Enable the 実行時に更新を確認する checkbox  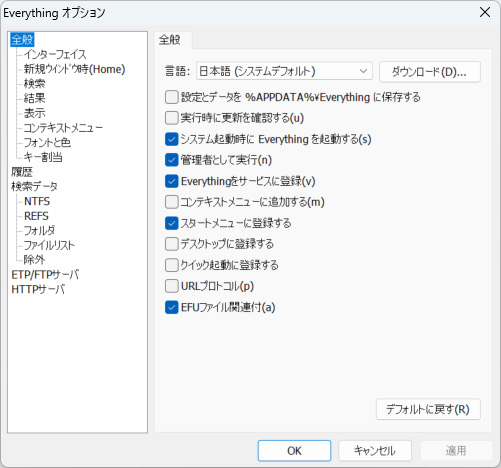pos(172,118)
